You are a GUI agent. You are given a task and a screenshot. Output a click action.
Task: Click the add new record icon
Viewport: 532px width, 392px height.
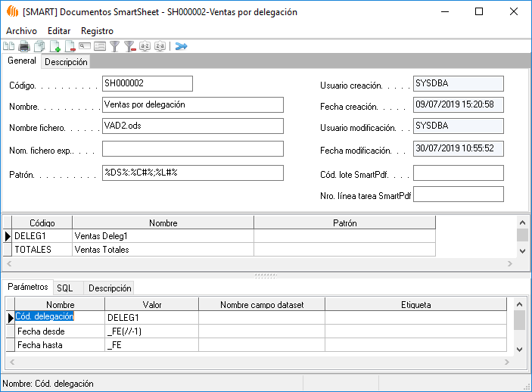(54, 46)
